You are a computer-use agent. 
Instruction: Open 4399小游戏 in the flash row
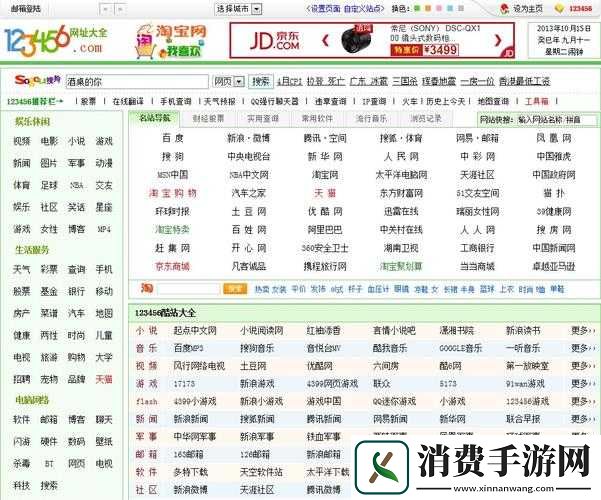[195, 401]
